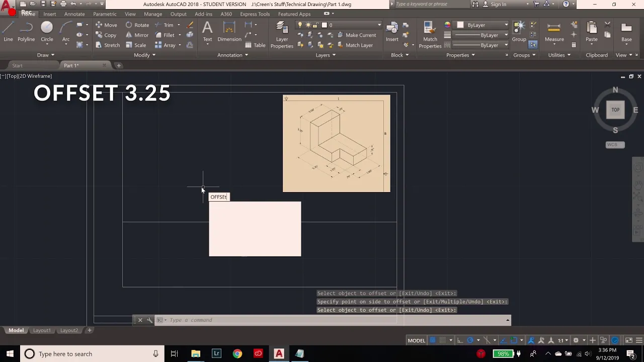
Task: Activate the Copy command
Action: 106,35
